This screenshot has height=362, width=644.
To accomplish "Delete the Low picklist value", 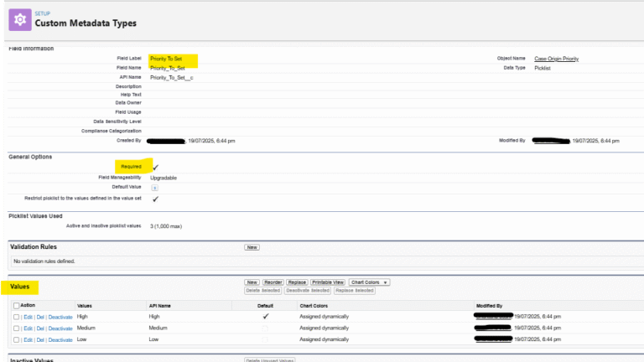I will click(x=40, y=340).
